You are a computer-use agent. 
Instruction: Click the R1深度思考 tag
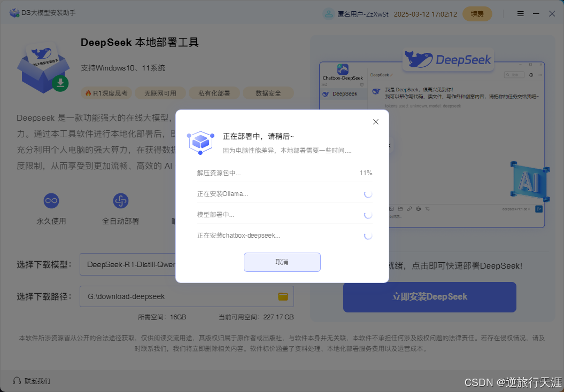106,93
